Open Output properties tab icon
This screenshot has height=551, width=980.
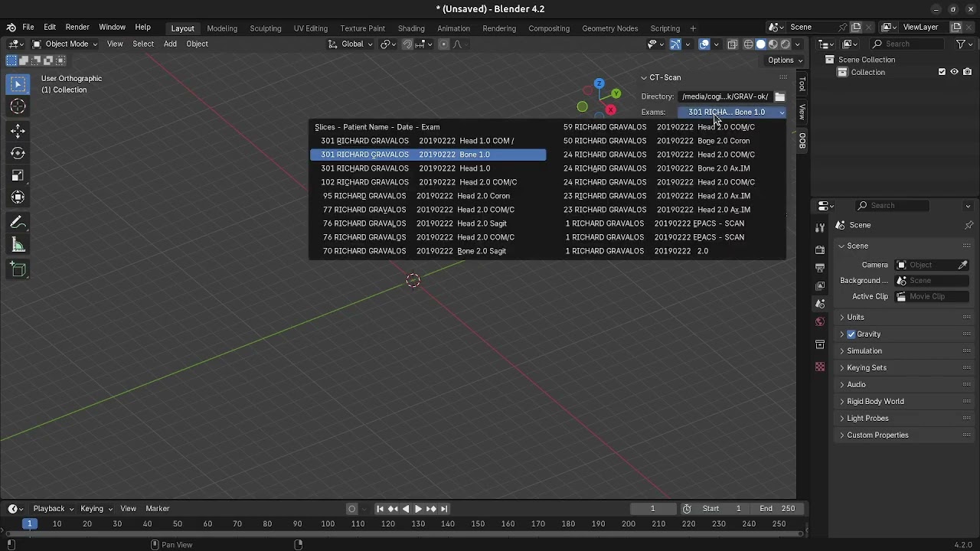(x=820, y=268)
